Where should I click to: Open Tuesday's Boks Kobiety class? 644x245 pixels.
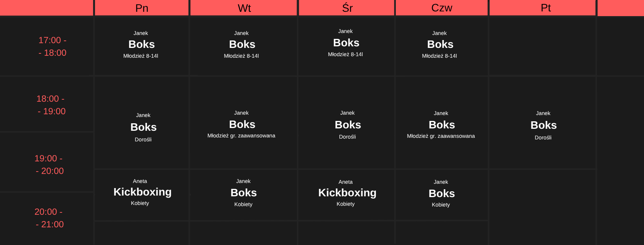pos(243,193)
